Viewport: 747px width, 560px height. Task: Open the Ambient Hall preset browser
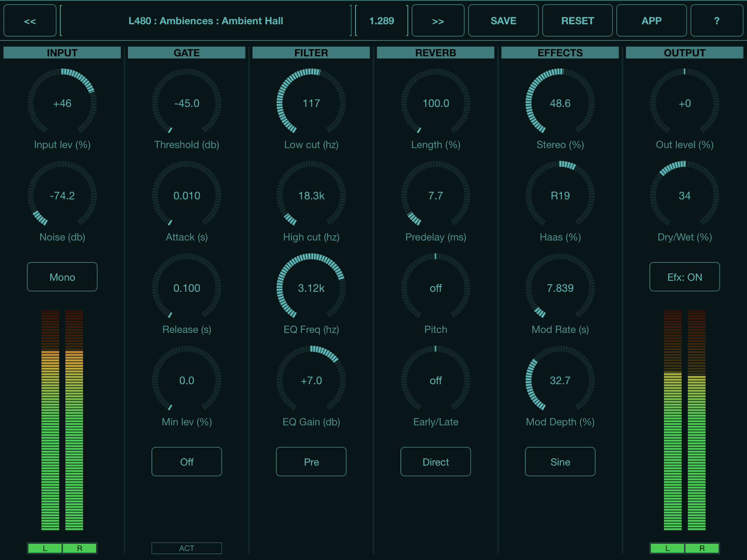click(x=206, y=21)
